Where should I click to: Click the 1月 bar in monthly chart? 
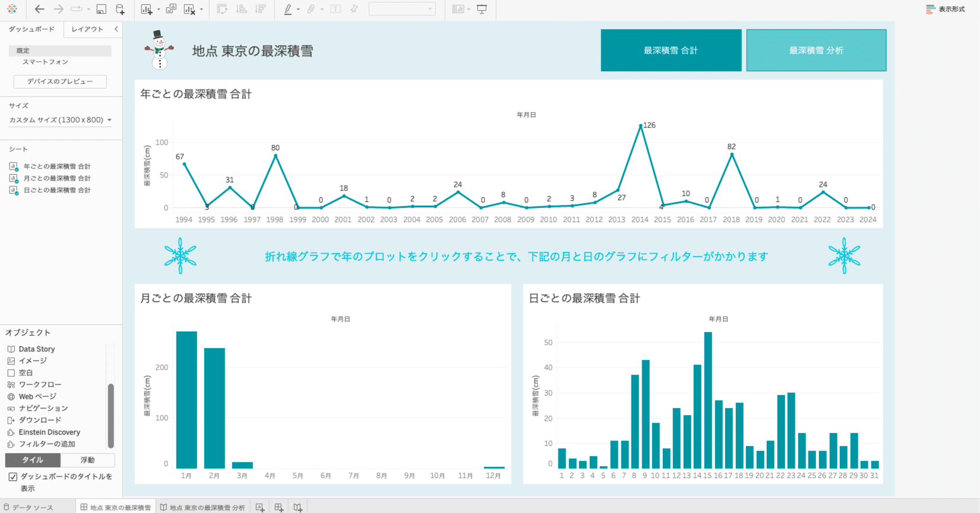186,400
